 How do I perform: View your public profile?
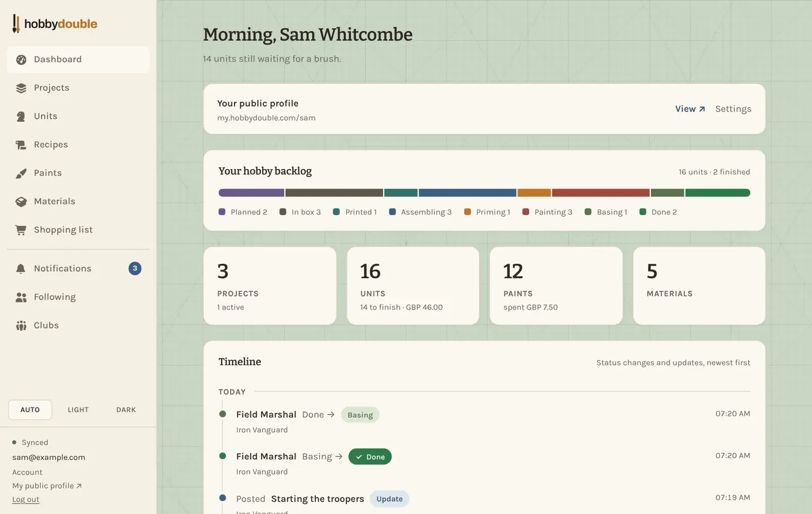(690, 109)
